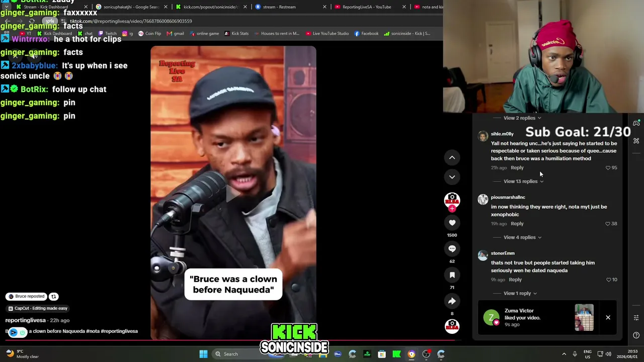Reply to stonerEmm's comment
644x362 pixels.
click(515, 280)
